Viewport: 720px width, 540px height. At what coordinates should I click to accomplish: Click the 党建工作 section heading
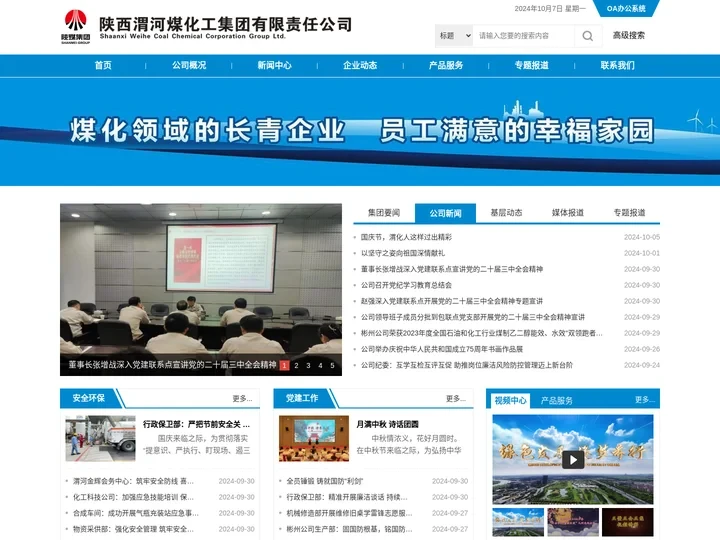click(x=302, y=398)
